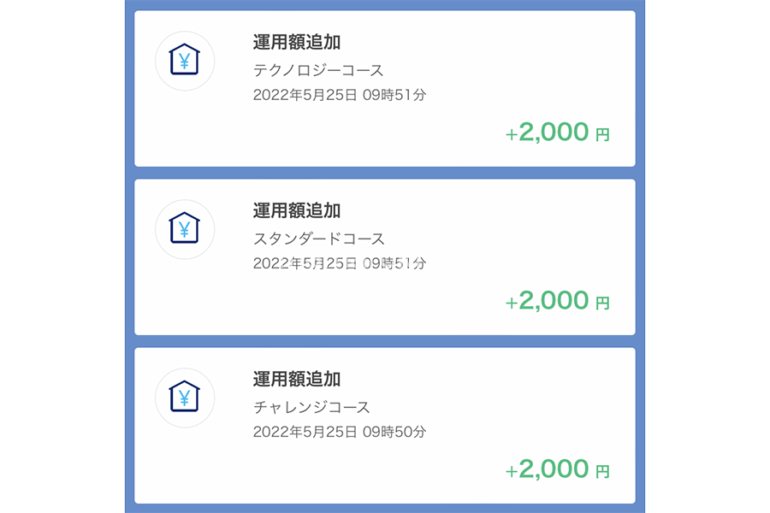Click the 09時50分 date under チャレンジコース

pos(340,432)
